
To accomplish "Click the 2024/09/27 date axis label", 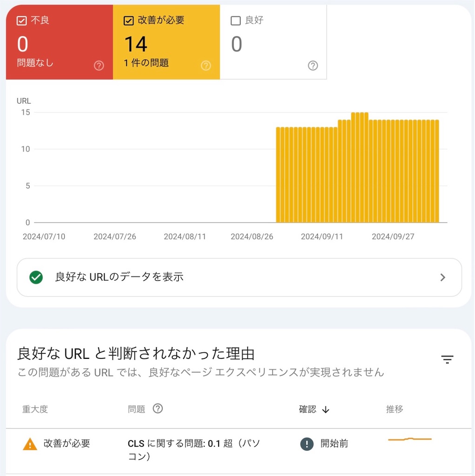I will [393, 237].
